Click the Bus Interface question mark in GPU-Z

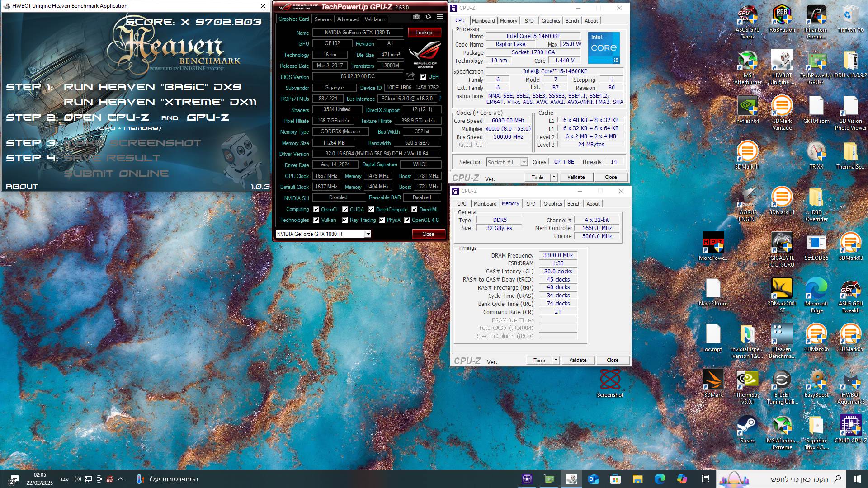tap(440, 99)
